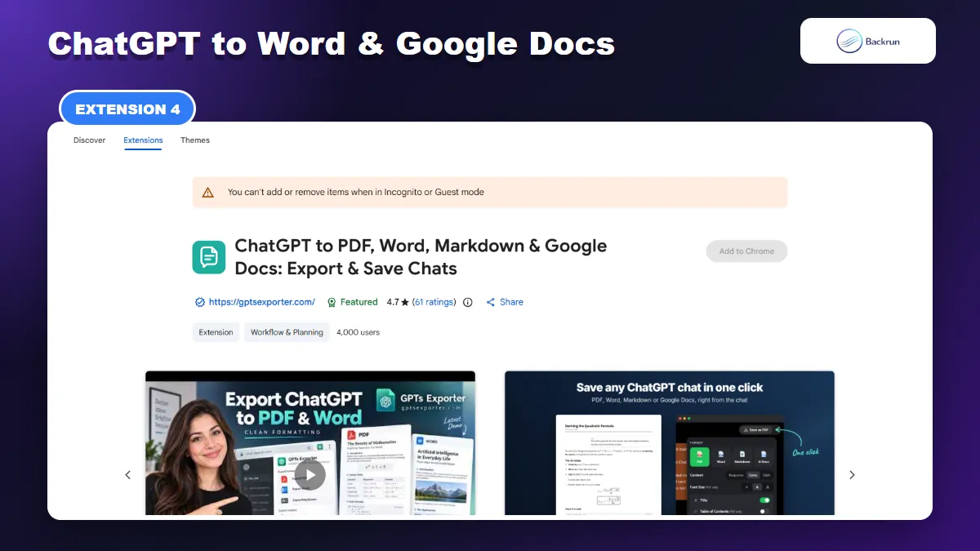
Task: Click the Share link
Action: tap(505, 302)
